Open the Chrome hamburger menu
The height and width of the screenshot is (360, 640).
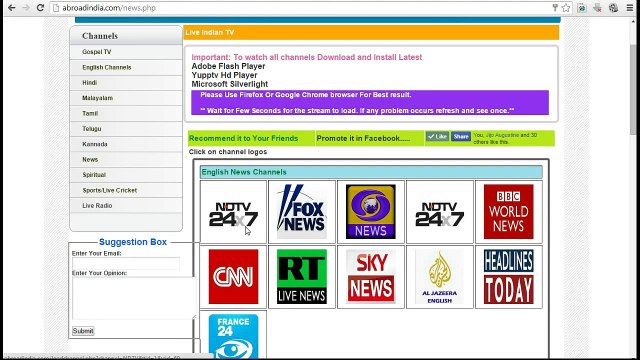pos(630,8)
